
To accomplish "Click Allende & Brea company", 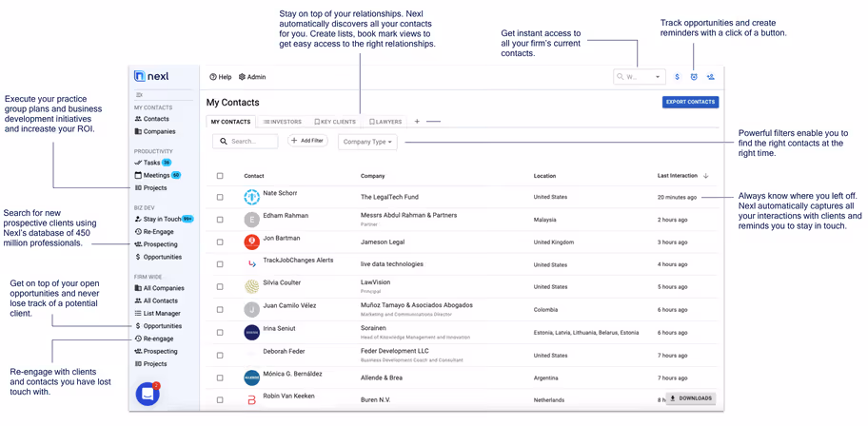I will click(x=382, y=378).
